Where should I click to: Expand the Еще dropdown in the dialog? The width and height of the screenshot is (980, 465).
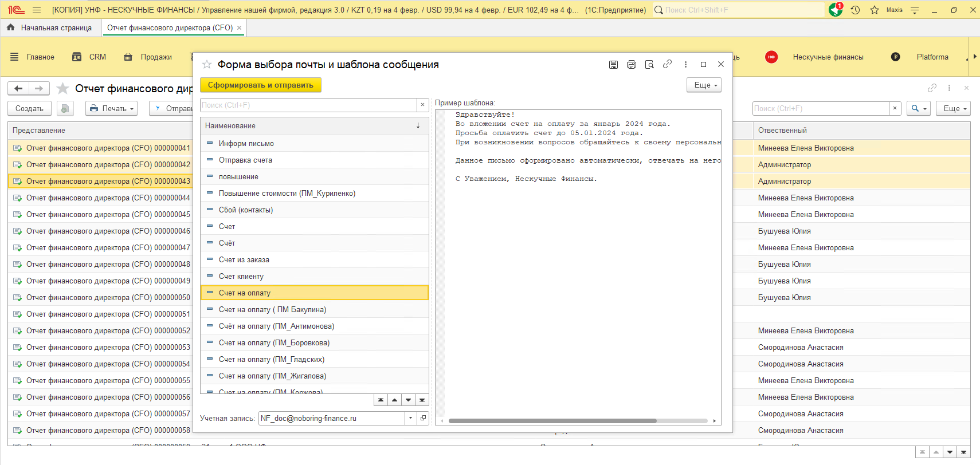click(704, 85)
